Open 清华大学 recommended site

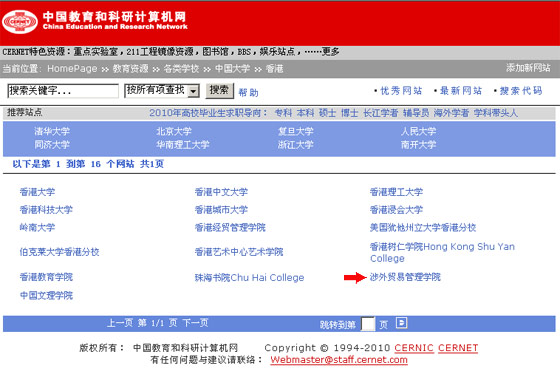point(52,131)
